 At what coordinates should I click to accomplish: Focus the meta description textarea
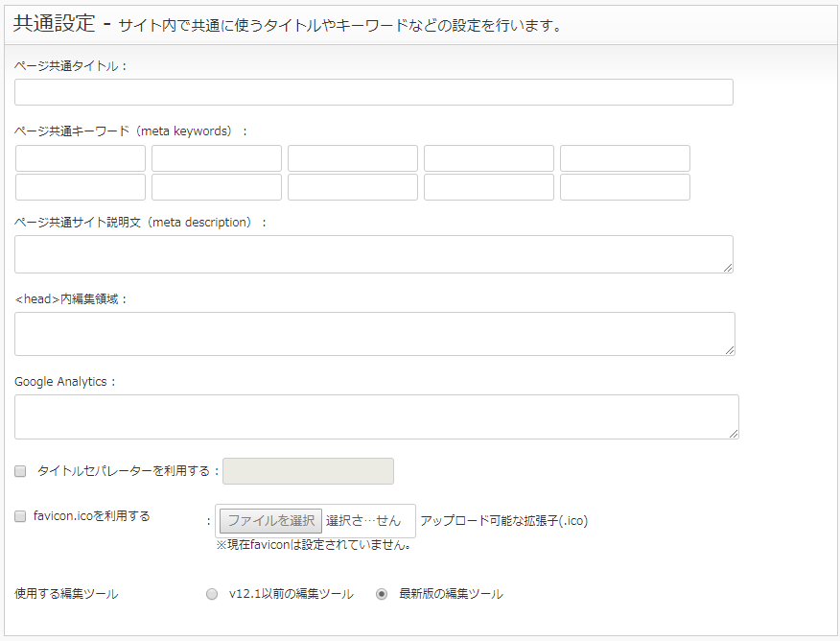(x=373, y=254)
